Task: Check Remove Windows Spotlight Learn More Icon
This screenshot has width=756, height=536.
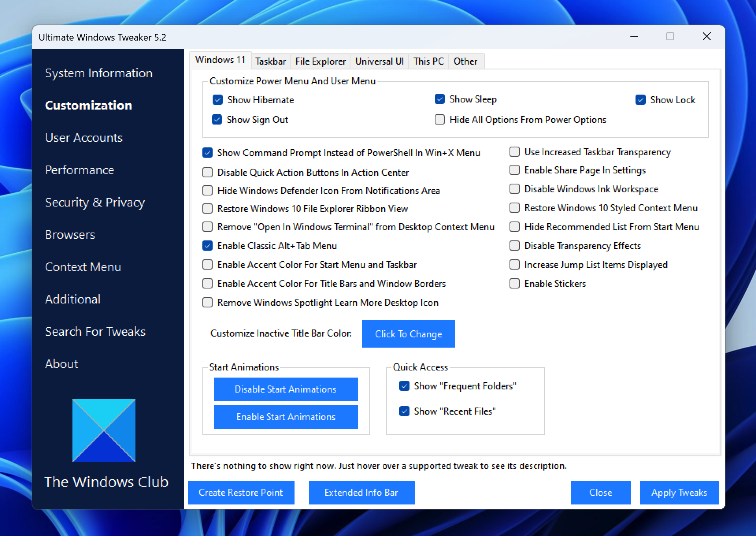Action: 208,302
